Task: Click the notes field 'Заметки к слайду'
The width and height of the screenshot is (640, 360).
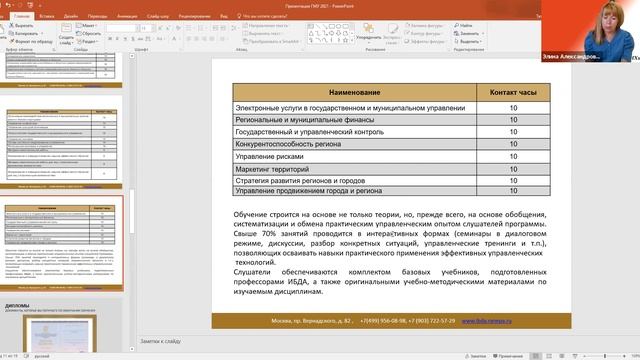Action: click(x=160, y=341)
